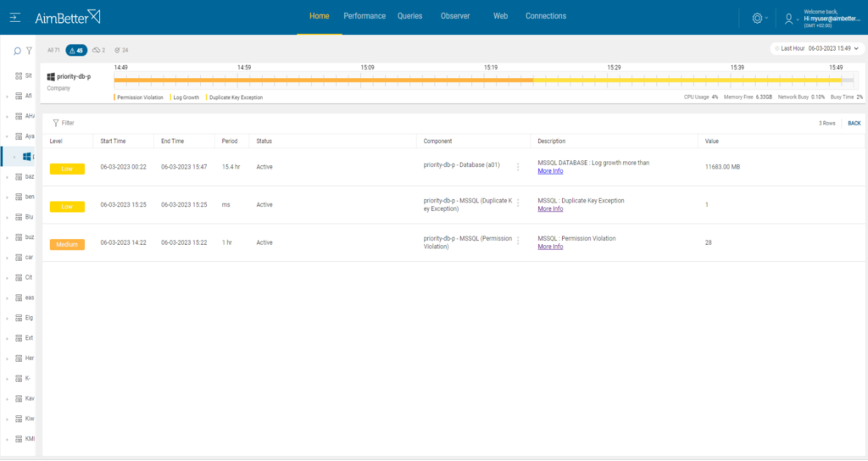The height and width of the screenshot is (461, 868).
Task: Switch to the Queries tab
Action: click(409, 16)
